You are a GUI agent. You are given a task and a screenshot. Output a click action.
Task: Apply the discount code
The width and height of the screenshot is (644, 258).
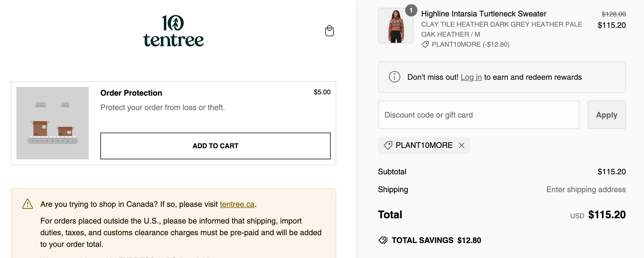[x=606, y=115]
